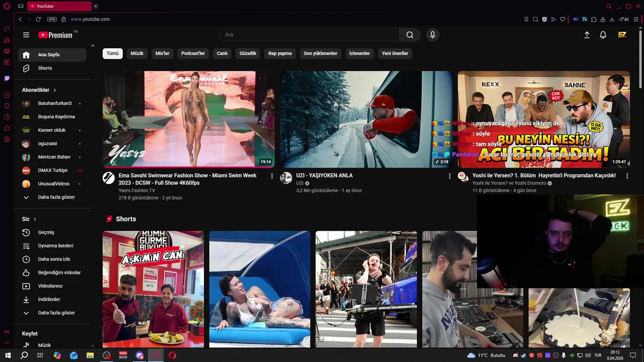Open Twitch in the Opera sidebar

click(x=7, y=78)
